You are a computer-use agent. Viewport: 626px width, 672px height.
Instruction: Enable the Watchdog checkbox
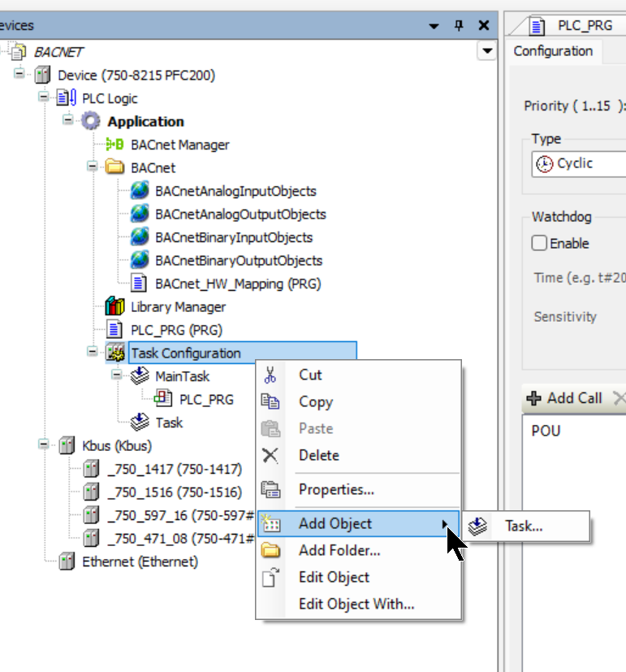pos(539,243)
